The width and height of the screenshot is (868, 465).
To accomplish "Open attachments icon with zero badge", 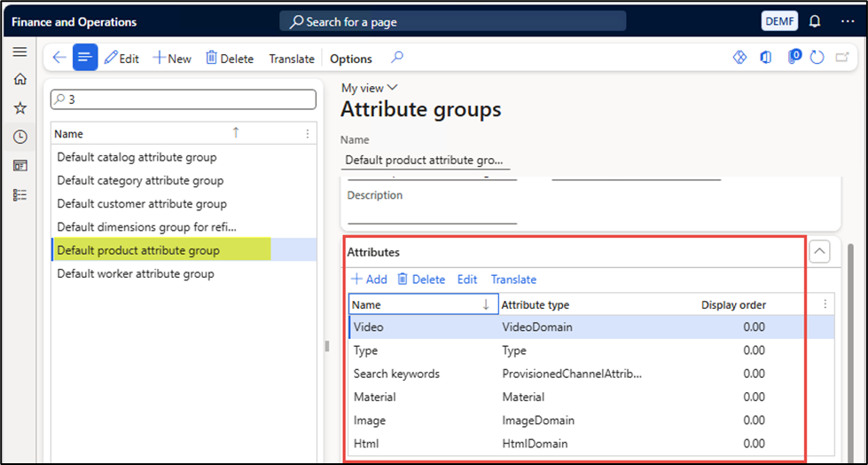I will coord(794,57).
